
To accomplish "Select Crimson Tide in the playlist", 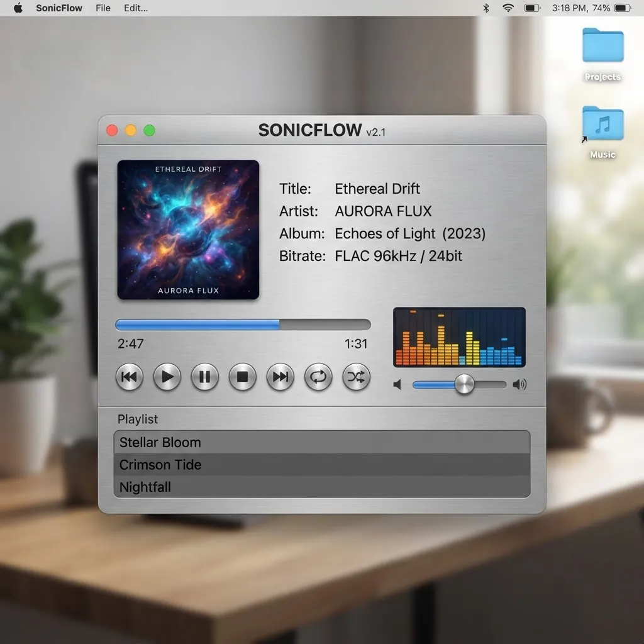I will point(322,465).
